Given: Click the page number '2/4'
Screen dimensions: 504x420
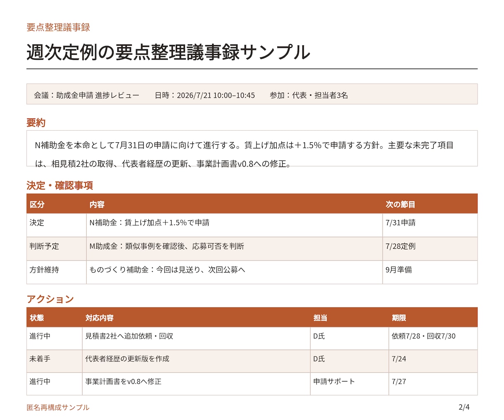Looking at the screenshot, I should (x=464, y=407).
